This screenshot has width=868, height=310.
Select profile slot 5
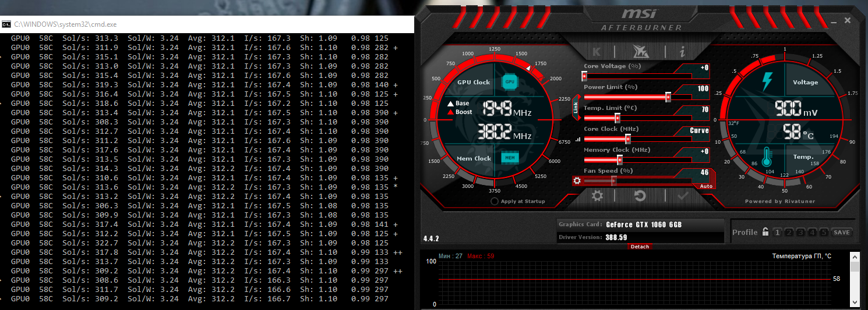tap(823, 233)
